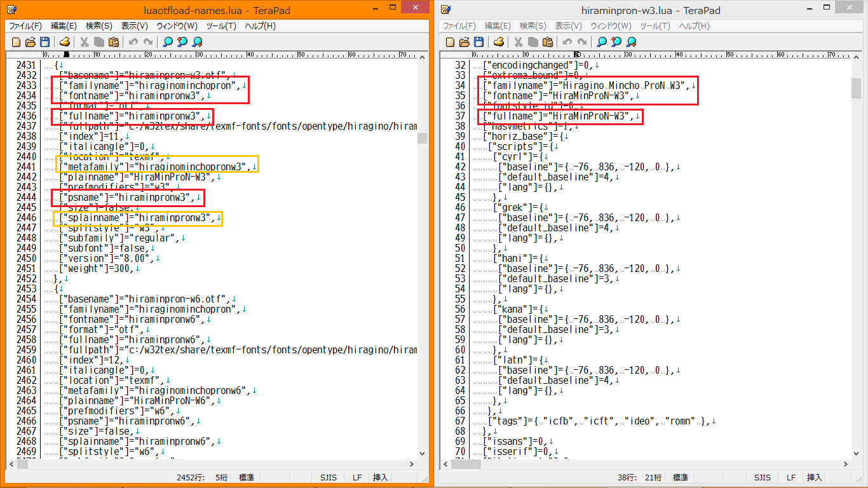The height and width of the screenshot is (488, 868).
Task: Click Find Next magnifier in luaotfload-names.lua window
Action: click(198, 42)
